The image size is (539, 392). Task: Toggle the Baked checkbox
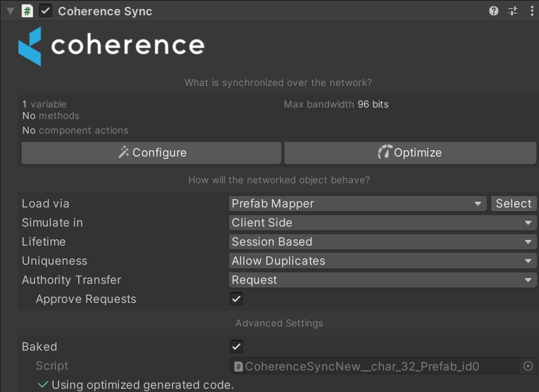click(x=236, y=347)
